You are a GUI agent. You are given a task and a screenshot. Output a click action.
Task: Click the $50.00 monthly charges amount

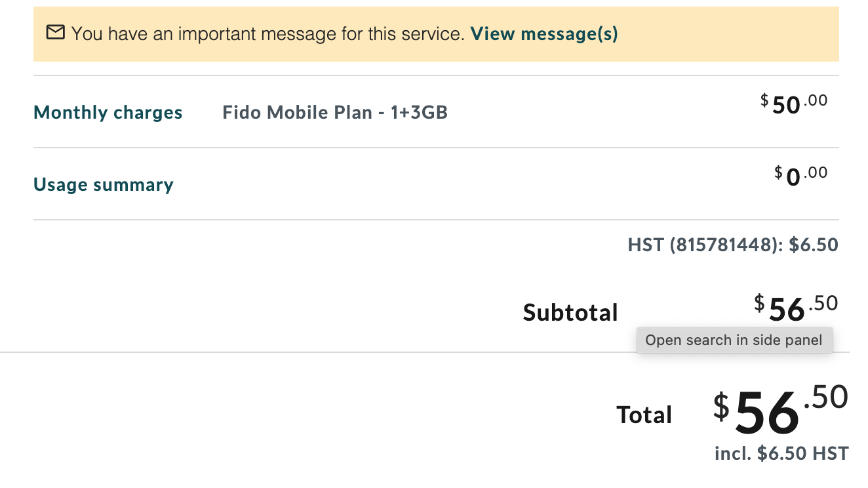[794, 104]
